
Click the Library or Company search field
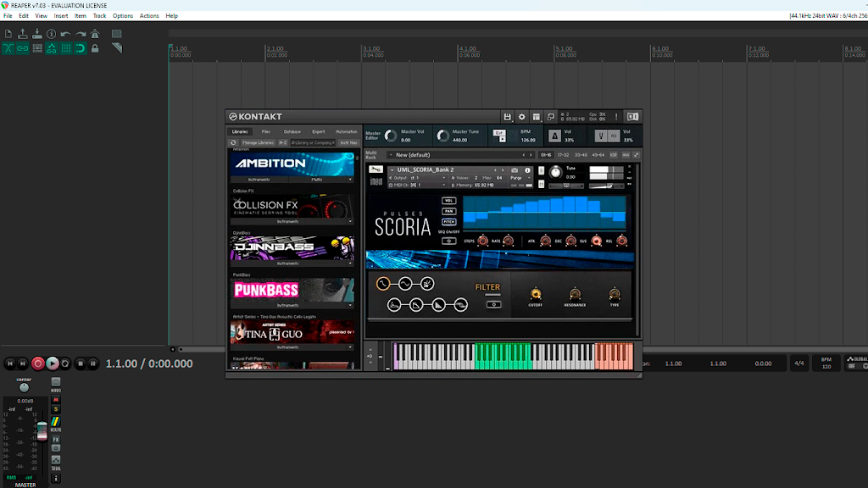click(x=313, y=142)
